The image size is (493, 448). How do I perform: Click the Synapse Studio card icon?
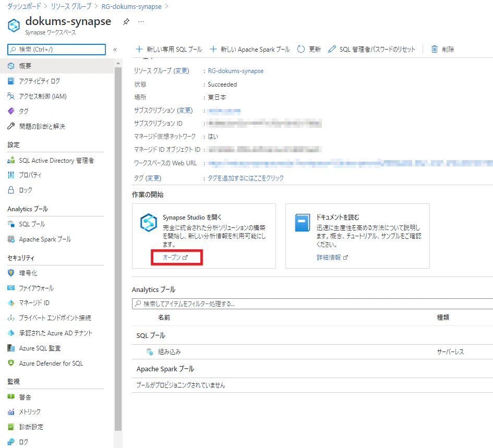point(148,223)
